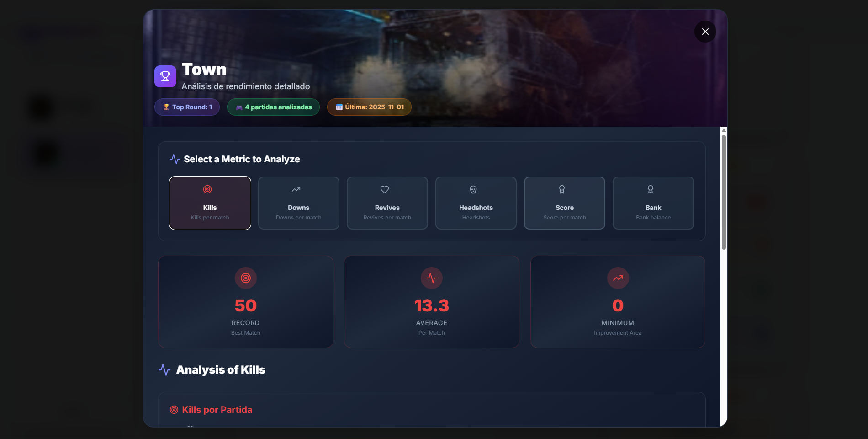Select the Kills metric card

pos(210,203)
